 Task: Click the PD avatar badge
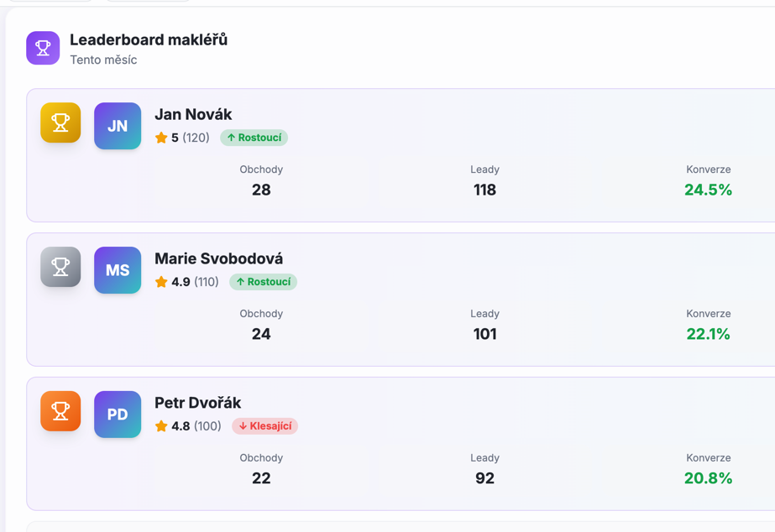pyautogui.click(x=118, y=415)
